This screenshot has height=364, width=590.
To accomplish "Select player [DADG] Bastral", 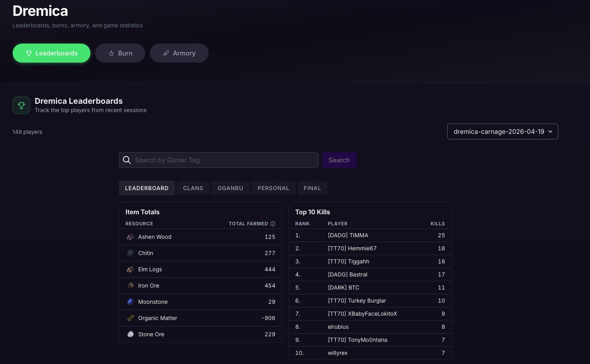I will pyautogui.click(x=348, y=274).
